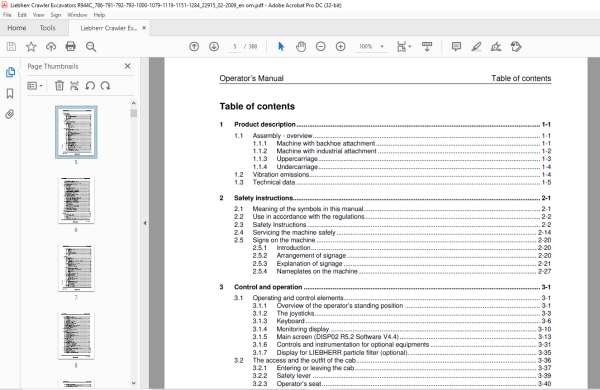Open the Attachments paperclip panel
This screenshot has width=600, height=390.
point(10,114)
